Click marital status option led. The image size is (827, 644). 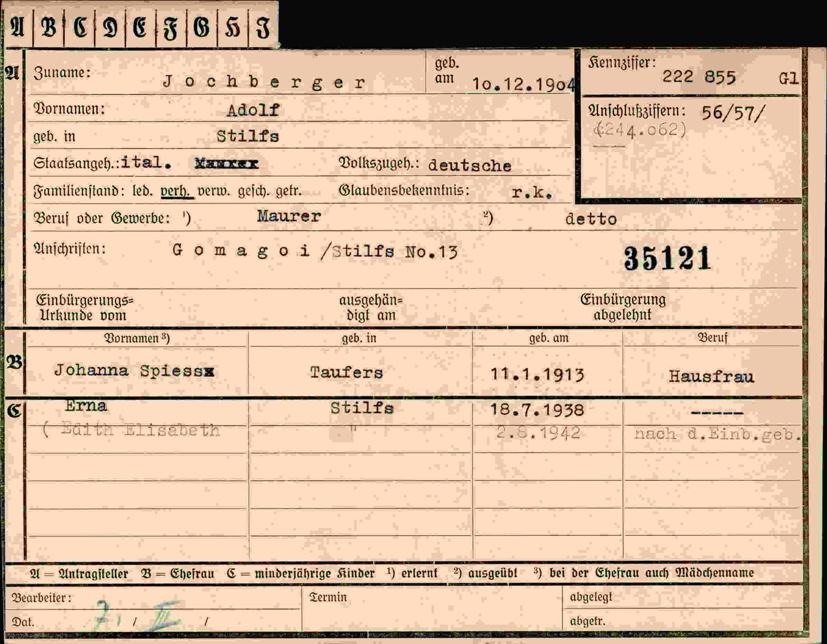(x=142, y=191)
